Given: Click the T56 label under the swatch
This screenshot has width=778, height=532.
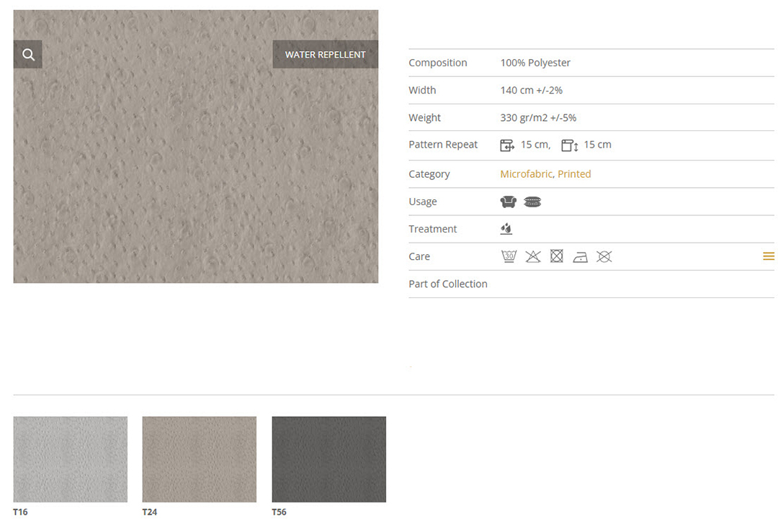Looking at the screenshot, I should (x=279, y=512).
